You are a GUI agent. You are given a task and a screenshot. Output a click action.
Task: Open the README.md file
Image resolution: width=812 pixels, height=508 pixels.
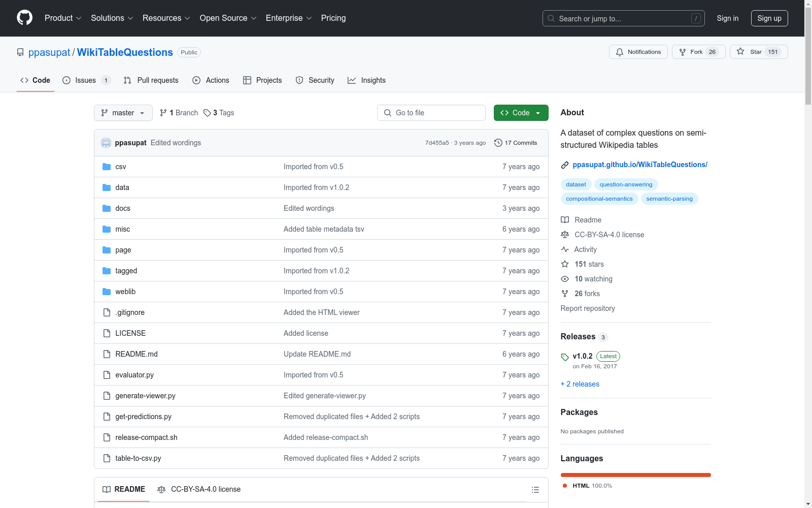pyautogui.click(x=137, y=354)
